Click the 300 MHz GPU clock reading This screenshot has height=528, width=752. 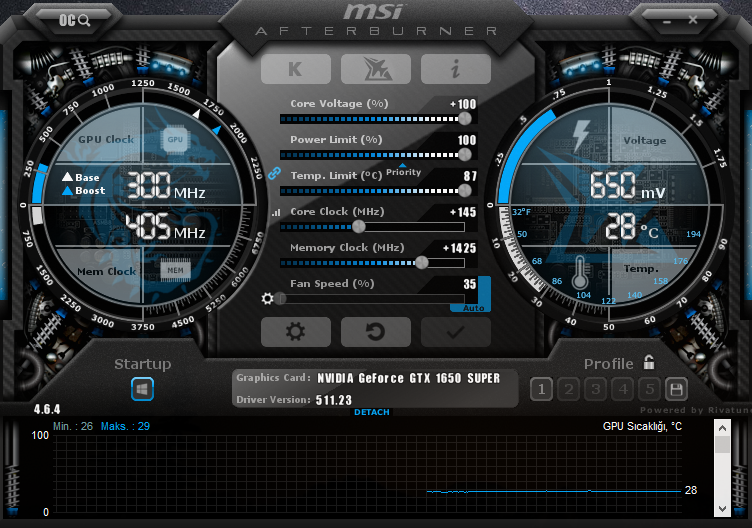click(x=165, y=186)
